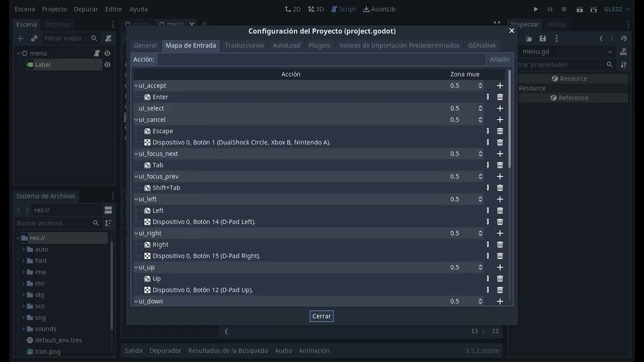Delete the D-Pad Up event

tap(500, 290)
